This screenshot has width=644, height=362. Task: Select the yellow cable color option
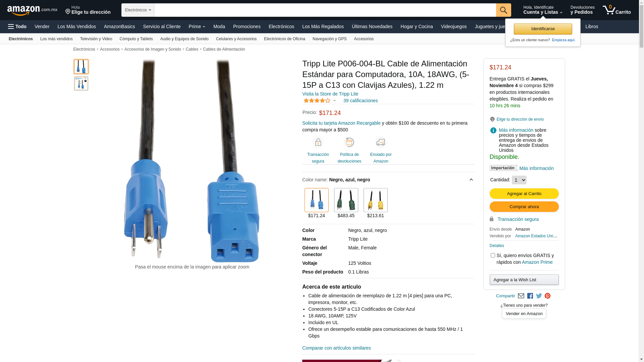tap(376, 200)
